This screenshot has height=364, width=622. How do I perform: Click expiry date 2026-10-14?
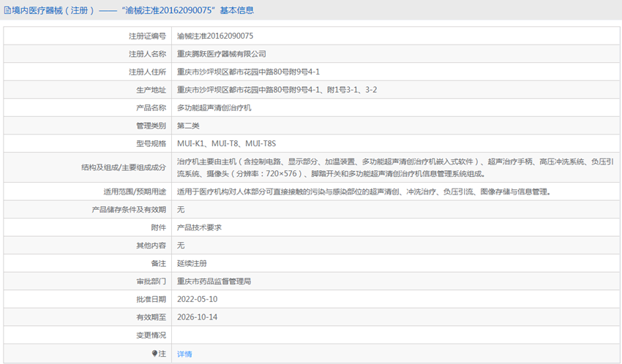(197, 317)
